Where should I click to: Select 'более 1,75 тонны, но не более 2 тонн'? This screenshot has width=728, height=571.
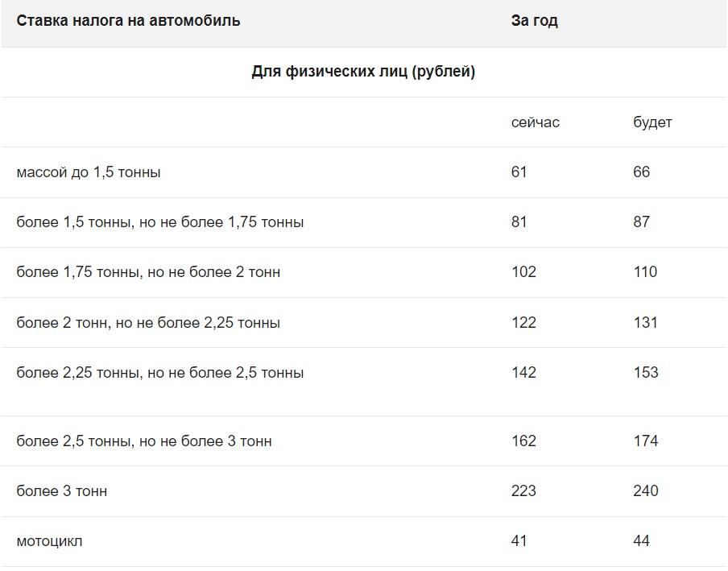(148, 272)
